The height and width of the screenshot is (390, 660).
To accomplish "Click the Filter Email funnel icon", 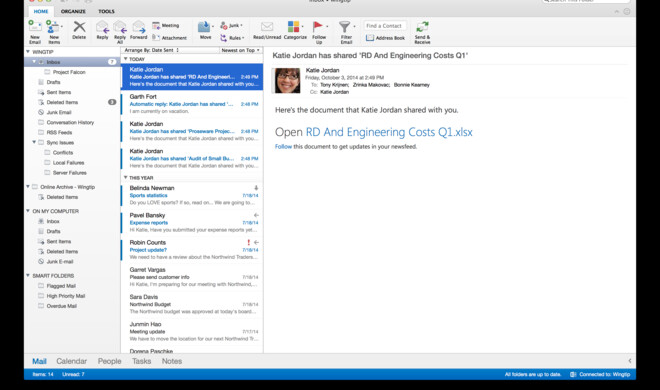I will tap(345, 27).
